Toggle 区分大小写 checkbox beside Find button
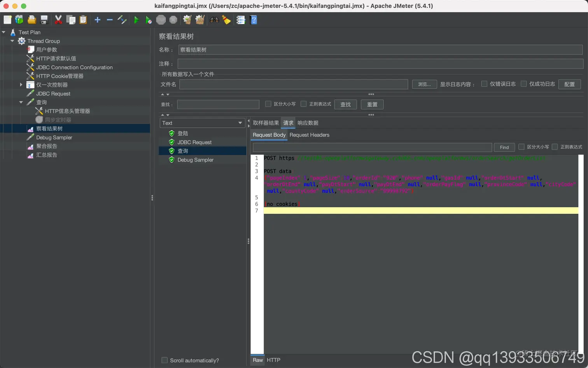Image resolution: width=588 pixels, height=368 pixels. pyautogui.click(x=521, y=147)
